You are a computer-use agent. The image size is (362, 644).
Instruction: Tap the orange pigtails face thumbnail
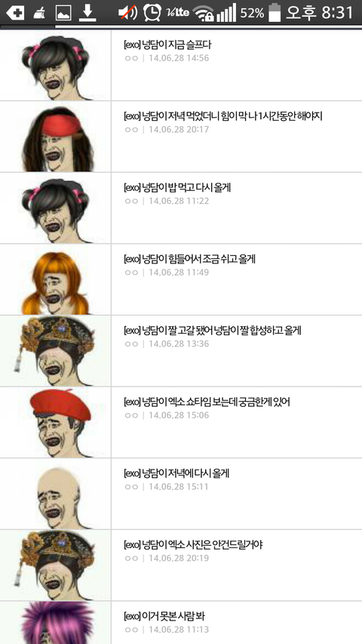pyautogui.click(x=55, y=279)
